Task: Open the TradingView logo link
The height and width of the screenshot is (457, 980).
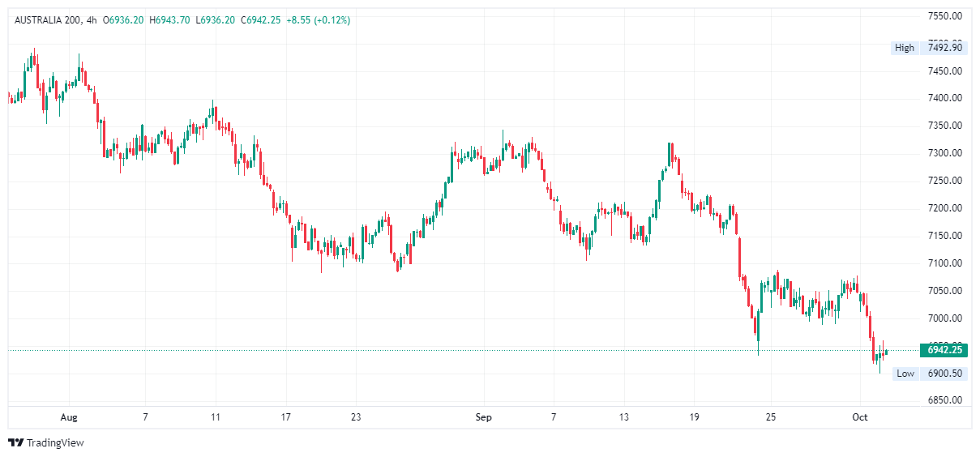Action: 46,442
